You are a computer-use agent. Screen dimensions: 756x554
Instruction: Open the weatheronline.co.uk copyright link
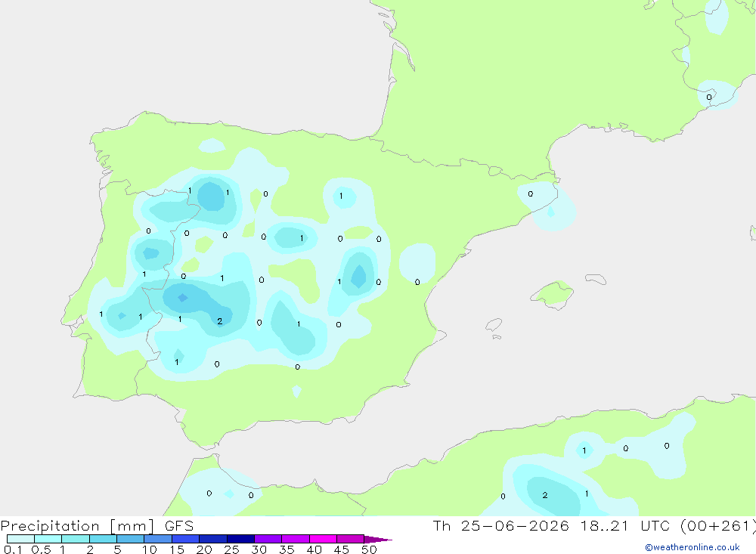pyautogui.click(x=692, y=547)
